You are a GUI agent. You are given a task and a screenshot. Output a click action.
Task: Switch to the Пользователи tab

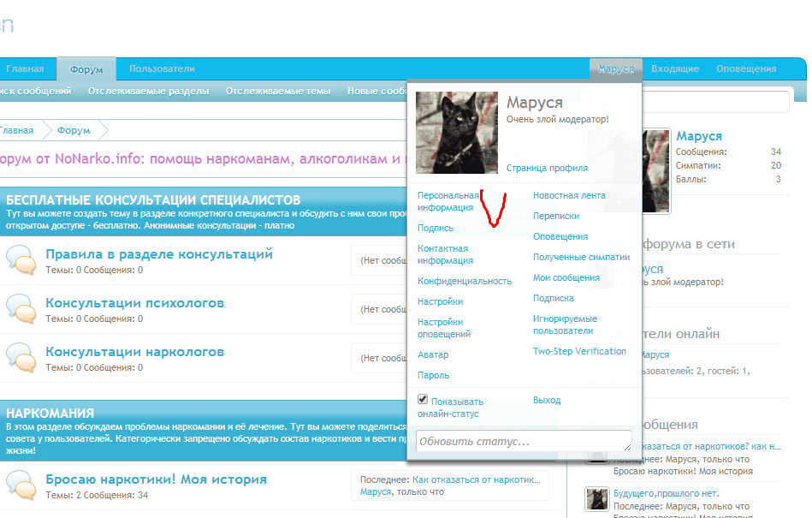pos(162,69)
